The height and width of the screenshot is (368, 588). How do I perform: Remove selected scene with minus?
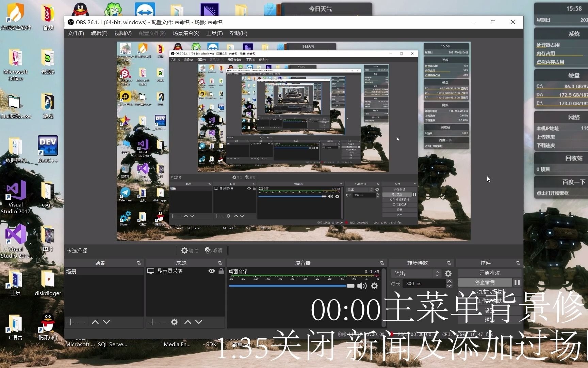coord(82,322)
